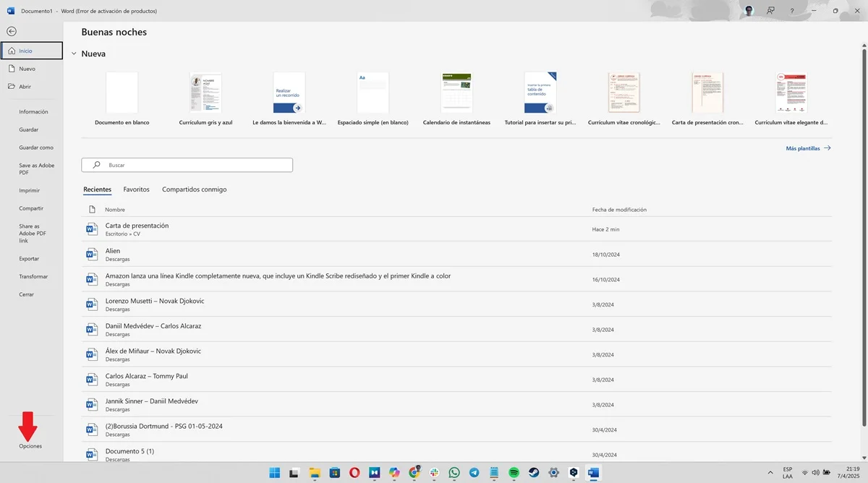Open Imprimir in the sidebar
This screenshot has width=868, height=483.
point(30,191)
